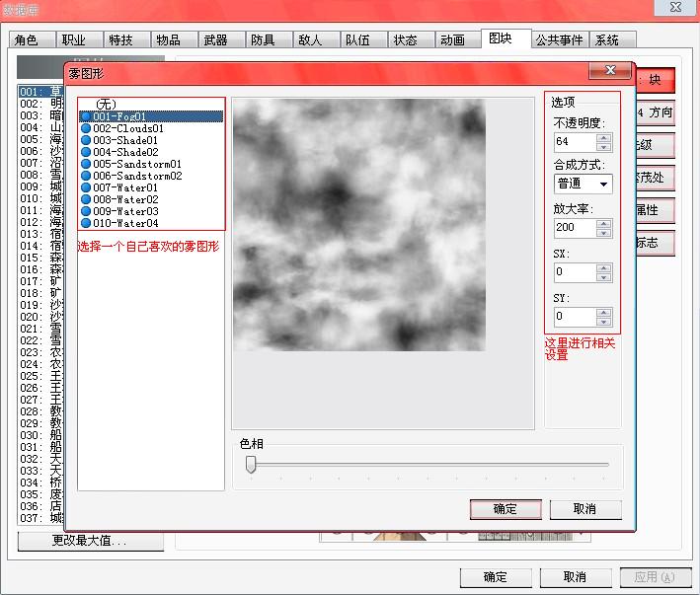Decrease SY value with down arrow
Image resolution: width=700 pixels, height=595 pixels.
click(x=603, y=322)
